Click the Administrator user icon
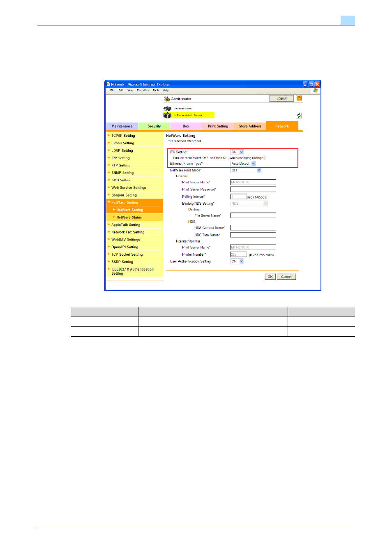 point(167,99)
